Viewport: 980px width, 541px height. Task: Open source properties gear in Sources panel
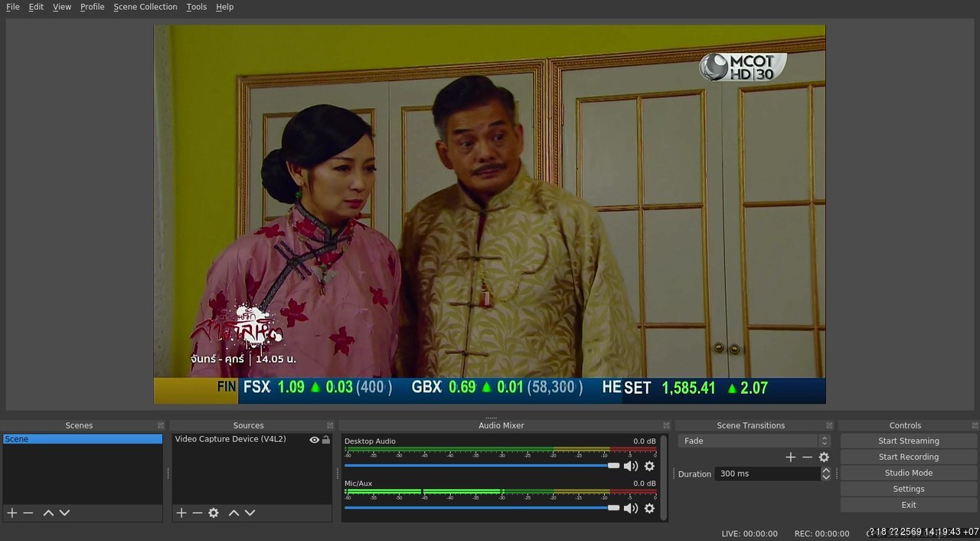[214, 513]
